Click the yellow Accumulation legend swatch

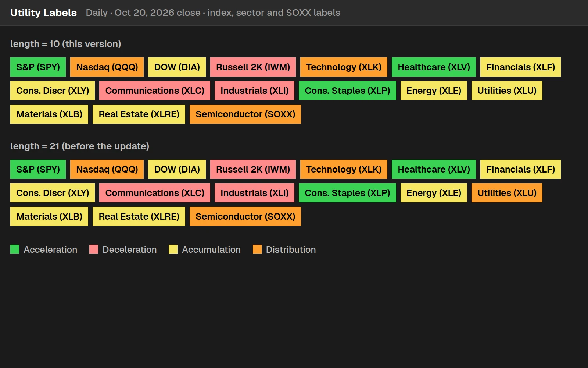[173, 249]
